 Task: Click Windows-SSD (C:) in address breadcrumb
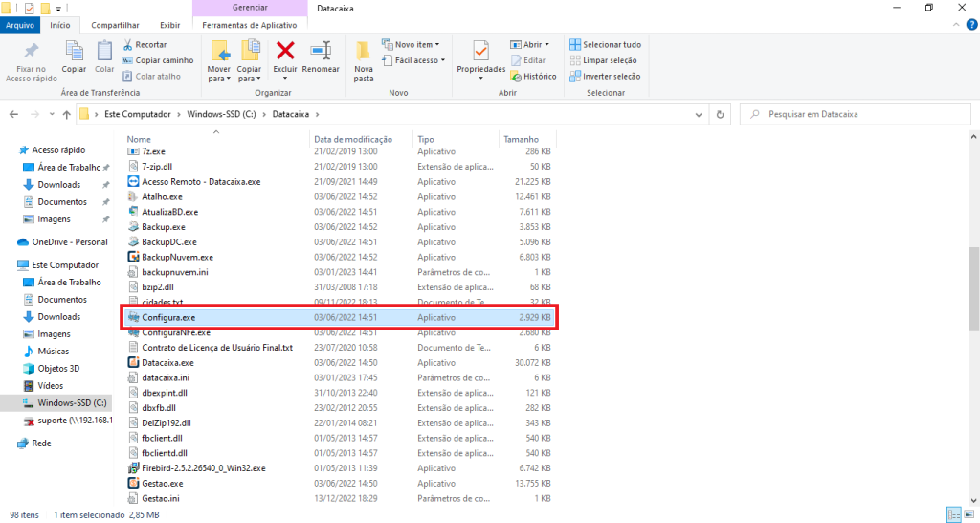[x=221, y=115]
